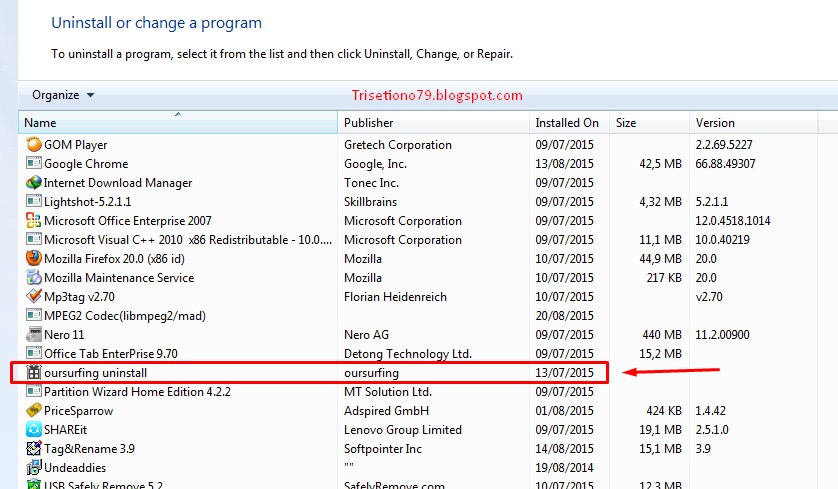The image size is (838, 489).
Task: Open the Organize dropdown menu
Action: (x=63, y=95)
